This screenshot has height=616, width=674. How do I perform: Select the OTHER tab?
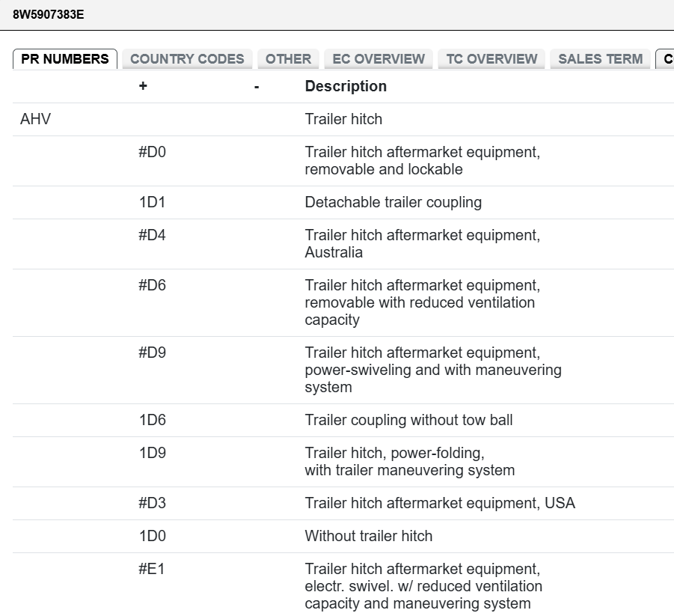point(288,59)
